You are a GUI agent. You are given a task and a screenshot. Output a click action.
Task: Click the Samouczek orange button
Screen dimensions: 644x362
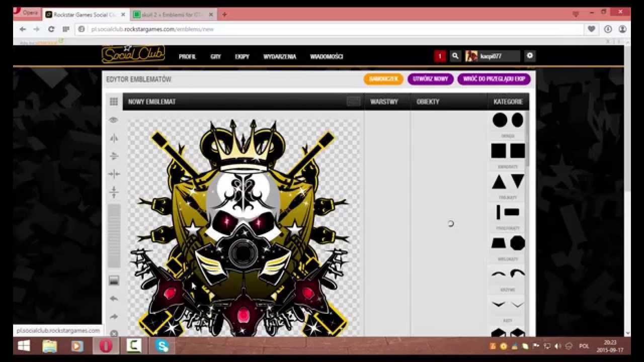(x=383, y=79)
